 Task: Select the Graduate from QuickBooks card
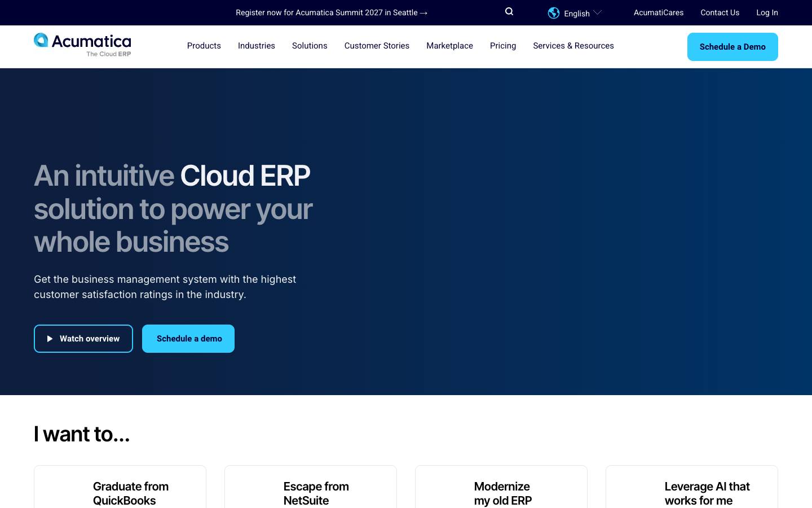pyautogui.click(x=120, y=487)
